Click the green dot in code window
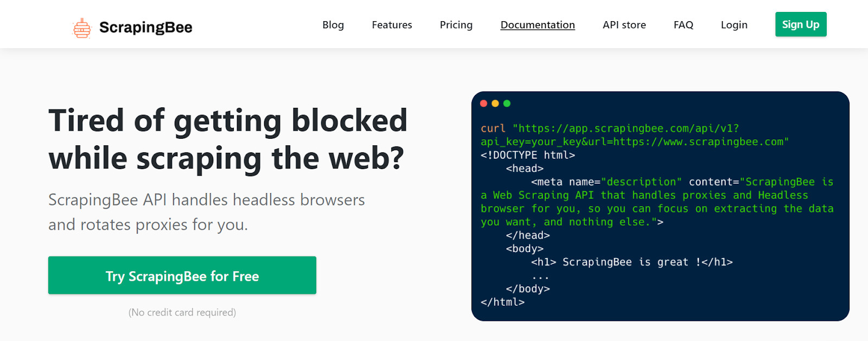The height and width of the screenshot is (341, 868). [507, 104]
